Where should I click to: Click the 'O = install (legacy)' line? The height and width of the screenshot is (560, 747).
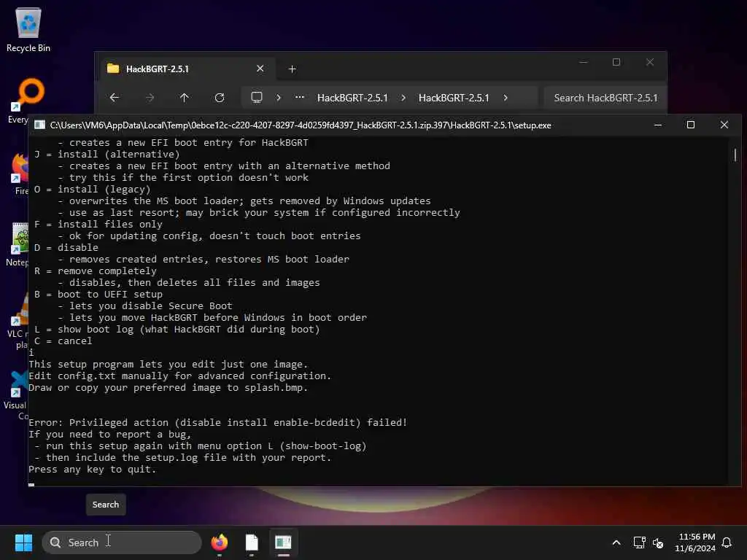92,189
